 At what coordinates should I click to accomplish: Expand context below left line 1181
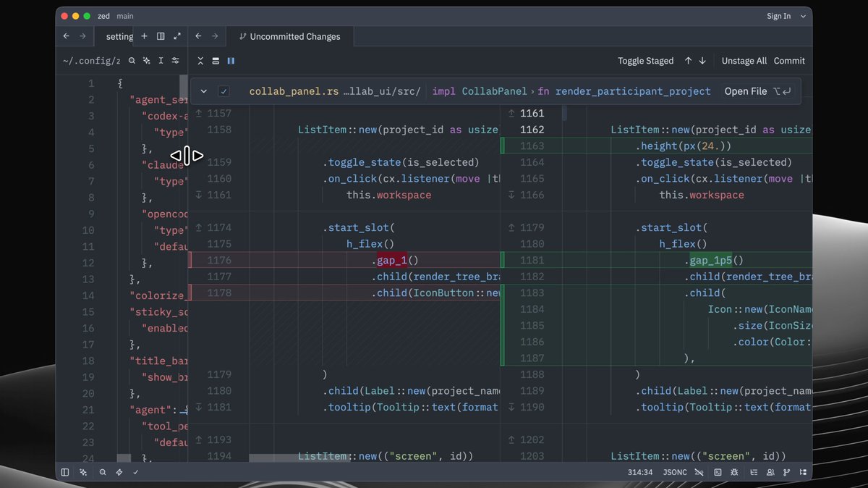point(200,407)
